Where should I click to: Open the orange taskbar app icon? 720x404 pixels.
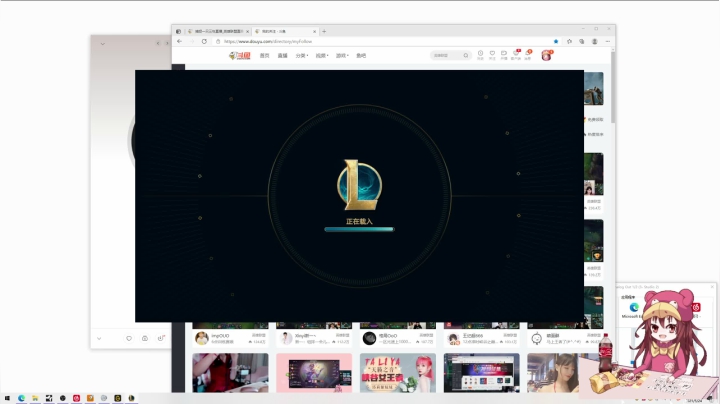click(x=90, y=398)
